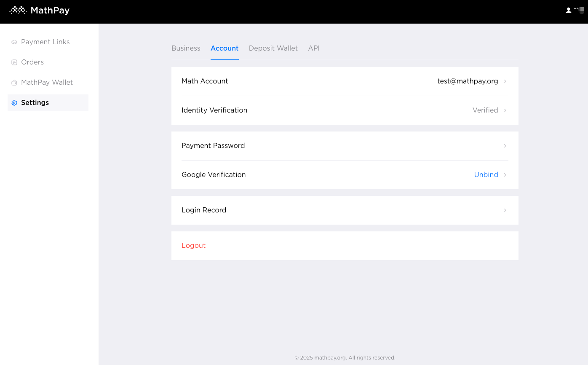This screenshot has height=365, width=588.
Task: Expand the Math Account row chevron
Action: [x=505, y=81]
